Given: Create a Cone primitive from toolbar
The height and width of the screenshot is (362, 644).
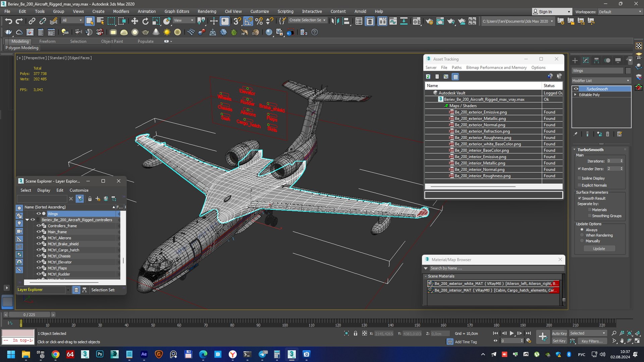Looking at the screenshot, I should (x=156, y=32).
